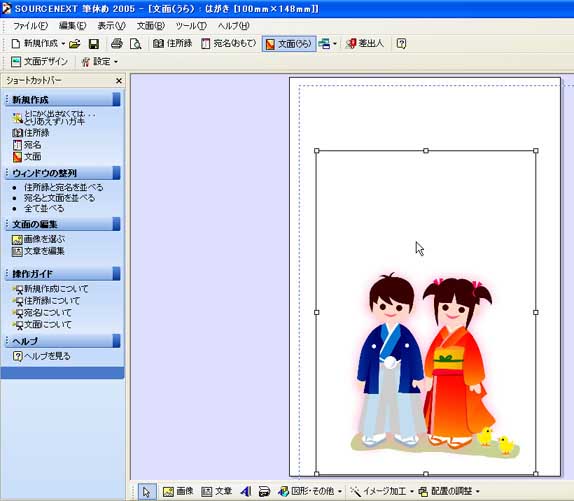Collapse the 新規作成 shortcut section
This screenshot has height=501, width=574.
coord(63,100)
